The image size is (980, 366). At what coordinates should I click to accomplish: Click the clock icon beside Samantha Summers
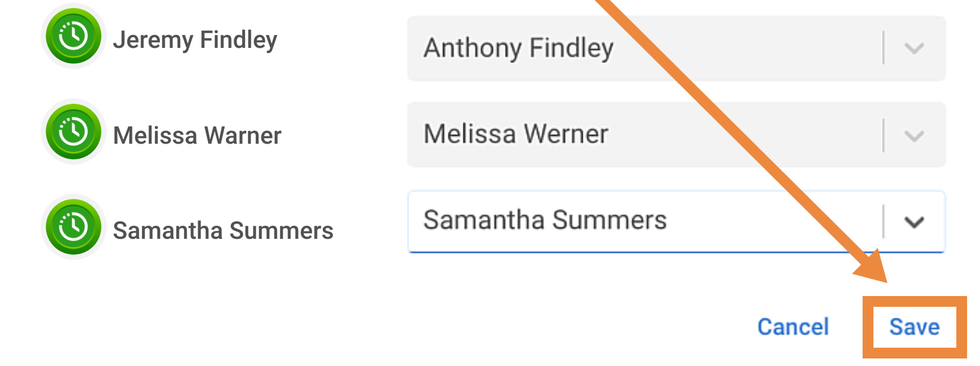click(73, 227)
